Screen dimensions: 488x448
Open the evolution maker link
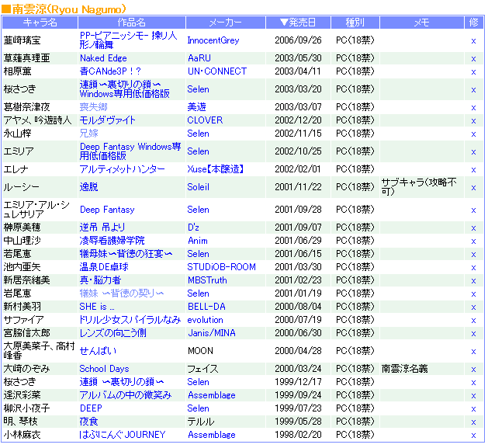tap(205, 320)
